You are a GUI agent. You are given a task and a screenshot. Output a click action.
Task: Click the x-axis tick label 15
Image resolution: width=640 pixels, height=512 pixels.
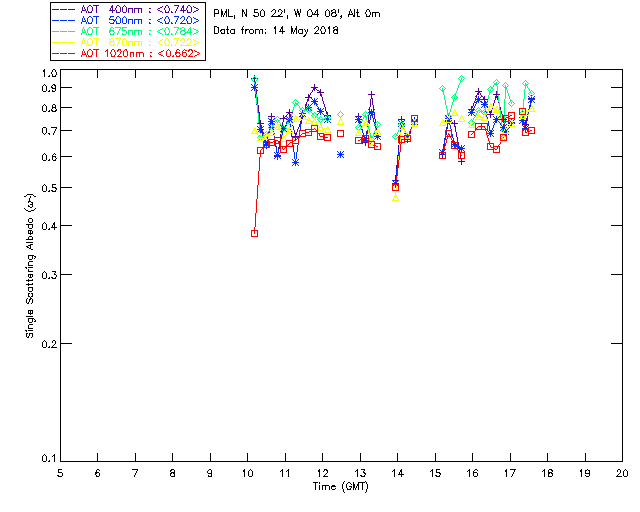435,472
